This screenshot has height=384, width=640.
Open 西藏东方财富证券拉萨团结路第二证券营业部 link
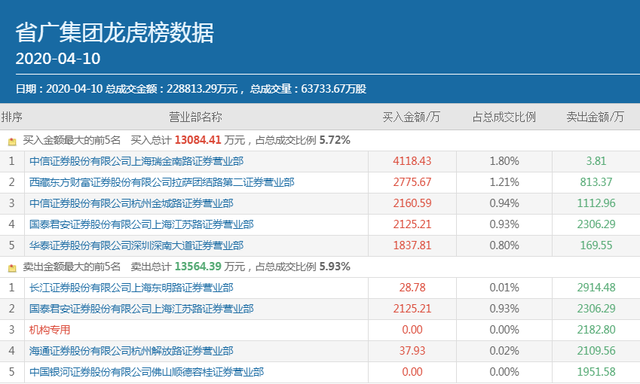tap(162, 182)
